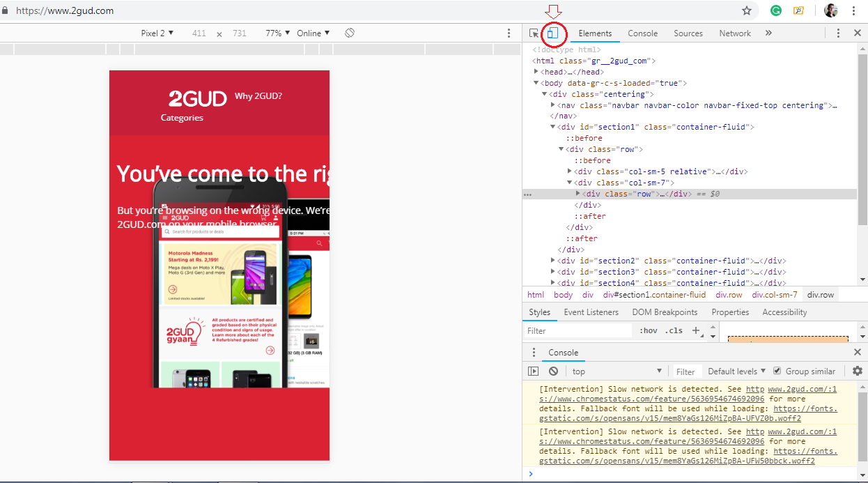Collapse the div class centering node
Screen dimensions: 868x483
pyautogui.click(x=545, y=94)
